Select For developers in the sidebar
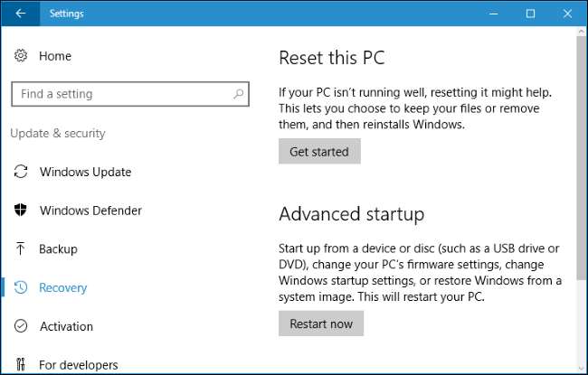The height and width of the screenshot is (375, 588). coord(79,365)
